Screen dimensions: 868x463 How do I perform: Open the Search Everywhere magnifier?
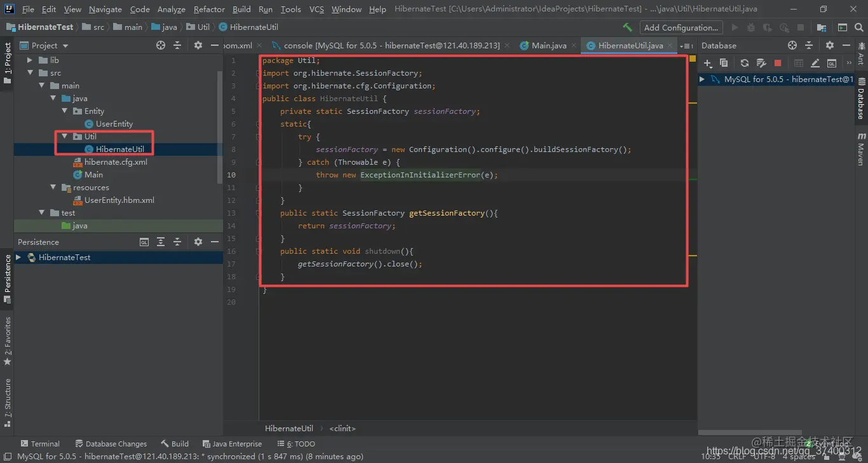point(860,27)
